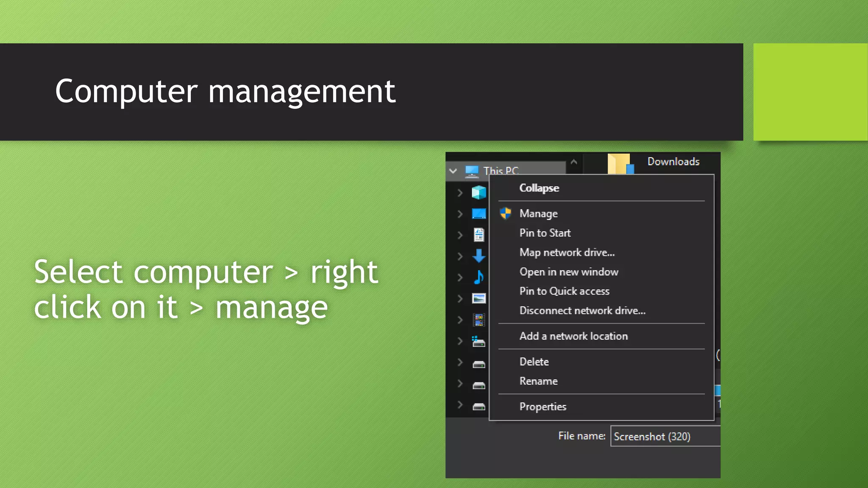Collapse the This PC tree node chevron
This screenshot has width=868, height=488.
pos(453,171)
